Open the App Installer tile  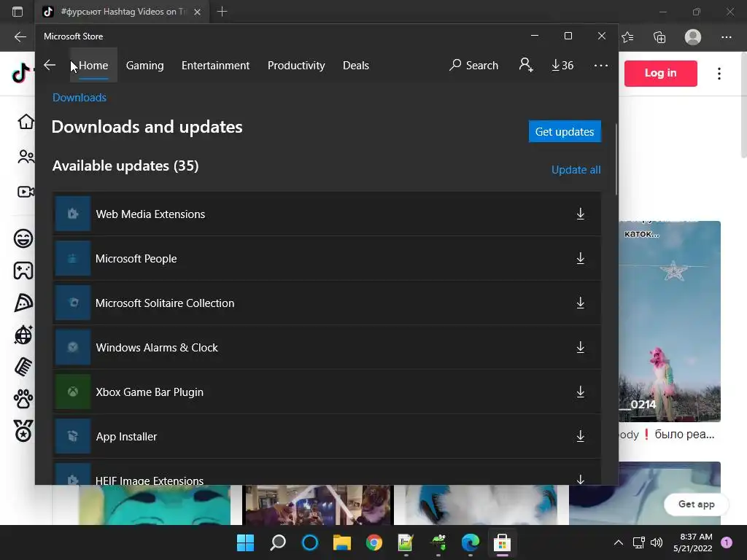click(73, 436)
